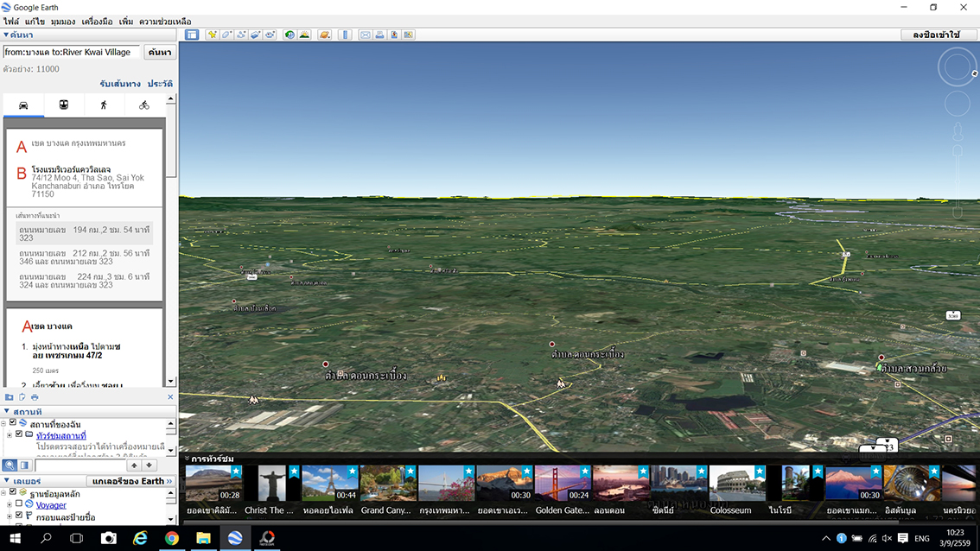Viewport: 980px width, 551px height.
Task: Click the Add Image Overlay icon
Action: pyautogui.click(x=256, y=35)
